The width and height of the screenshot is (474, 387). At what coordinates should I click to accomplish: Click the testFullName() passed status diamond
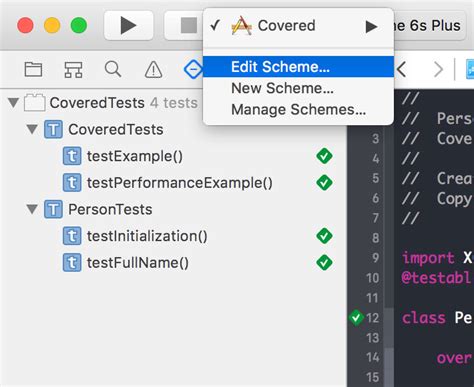point(324,263)
